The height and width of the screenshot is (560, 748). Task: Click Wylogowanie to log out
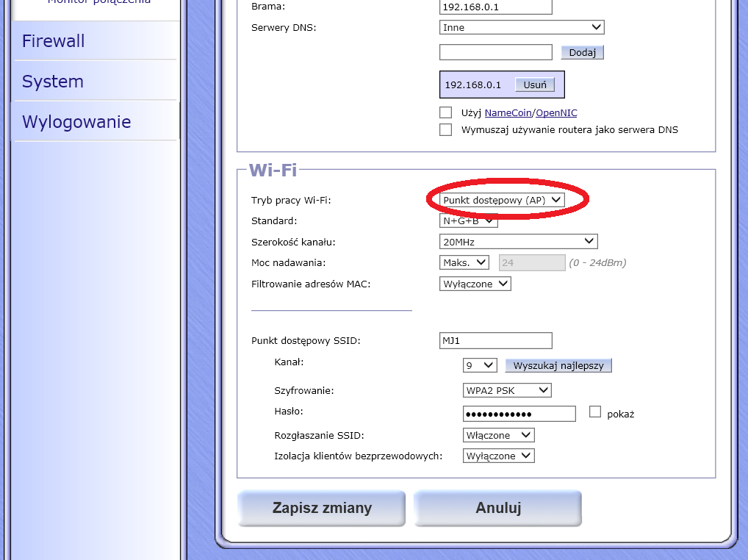point(76,122)
